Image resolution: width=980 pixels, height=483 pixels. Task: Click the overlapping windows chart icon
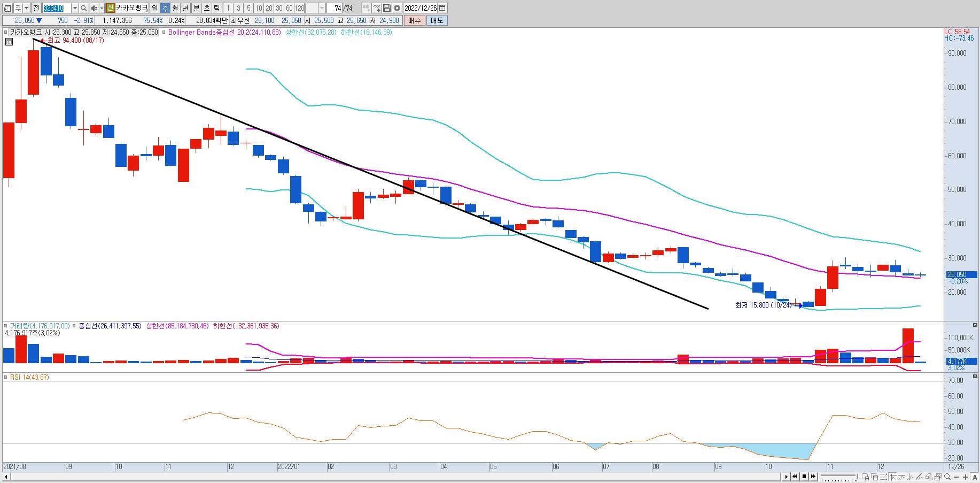tap(874, 477)
